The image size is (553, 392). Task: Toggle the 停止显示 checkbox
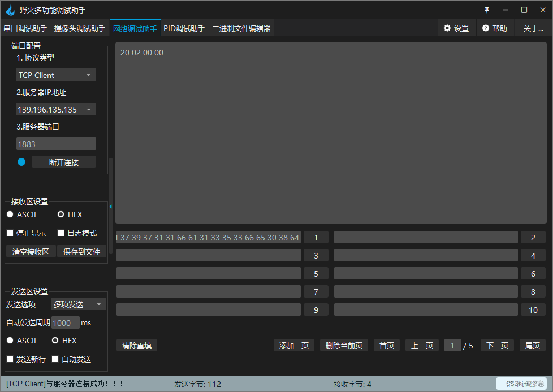27,233
